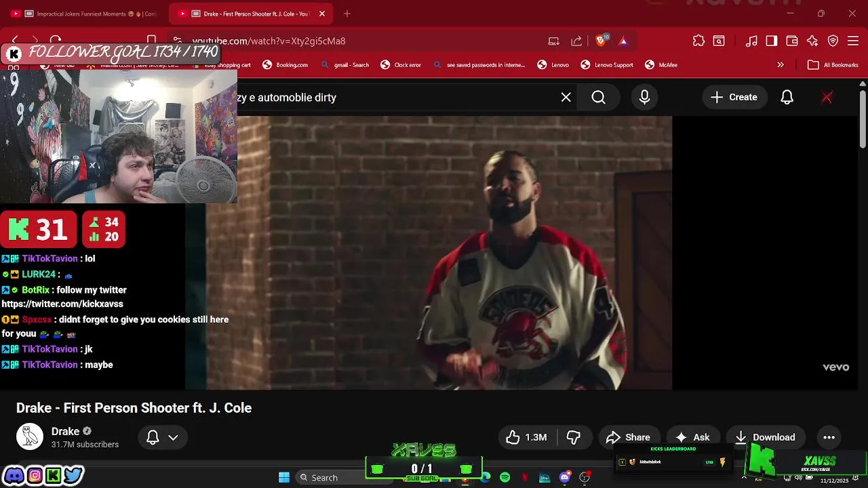
Task: Open Microsoft Edge from the taskbar
Action: (486, 478)
